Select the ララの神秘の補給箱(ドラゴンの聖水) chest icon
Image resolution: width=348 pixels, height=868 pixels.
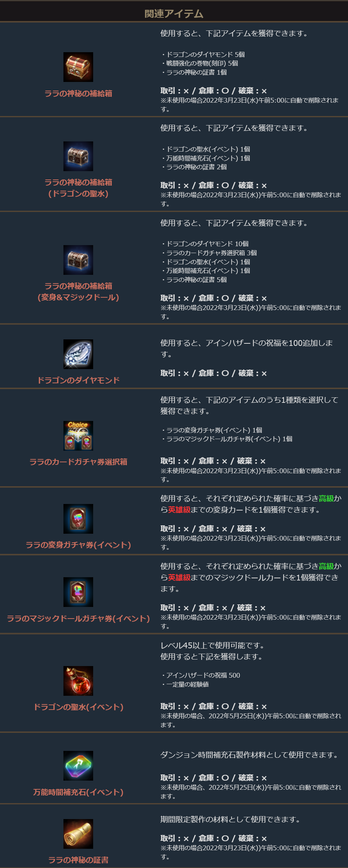coord(78,156)
